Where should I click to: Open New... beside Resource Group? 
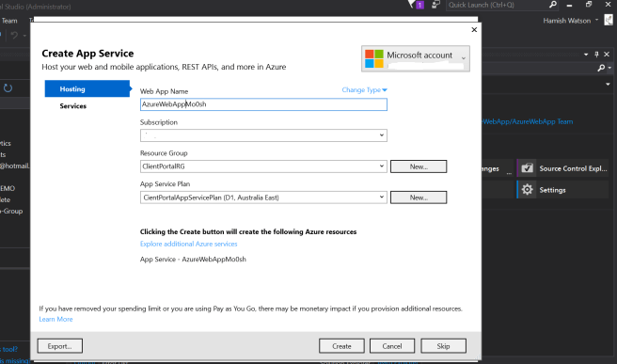[419, 166]
